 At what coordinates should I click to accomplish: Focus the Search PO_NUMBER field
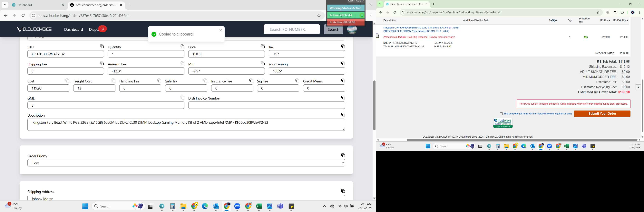click(291, 29)
